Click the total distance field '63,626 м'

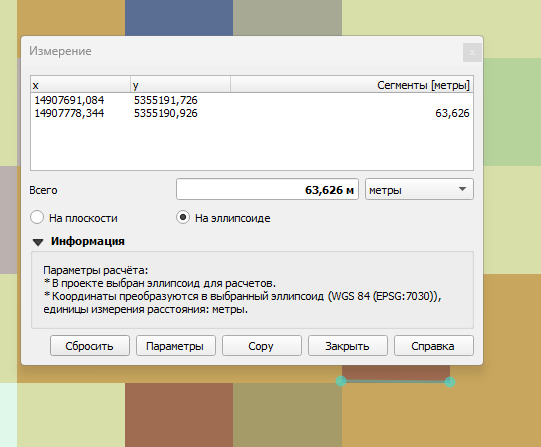click(267, 189)
